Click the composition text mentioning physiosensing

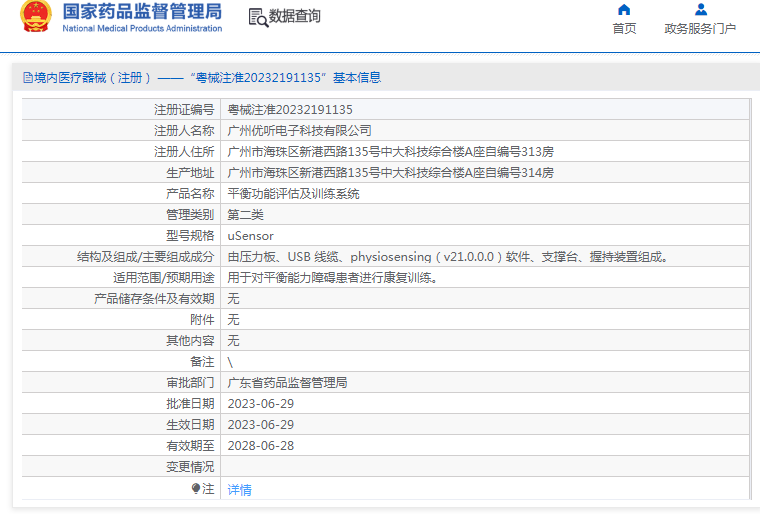(x=447, y=257)
